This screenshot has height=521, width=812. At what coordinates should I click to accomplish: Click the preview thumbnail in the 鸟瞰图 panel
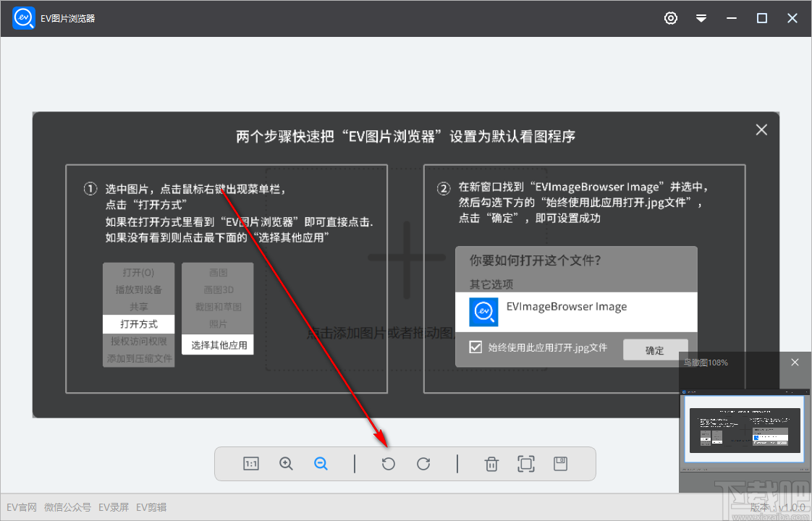coord(744,428)
